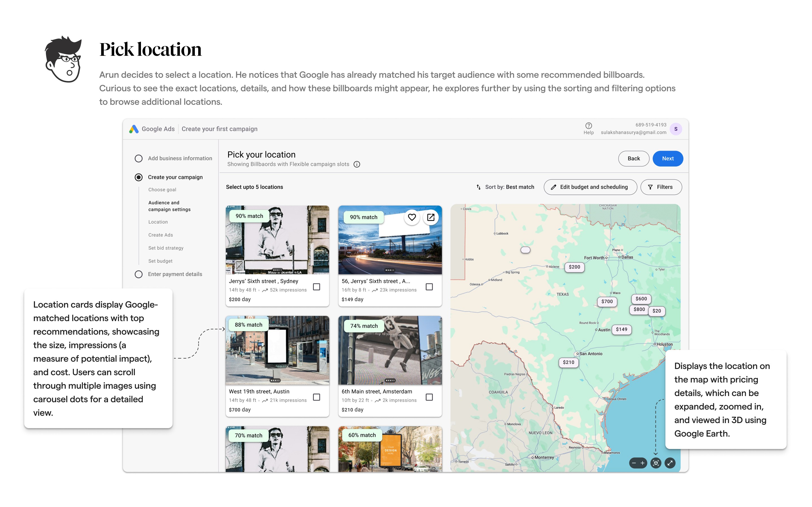
Task: Check Jerrys' Sixth street, Sydney location
Action: coord(316,287)
